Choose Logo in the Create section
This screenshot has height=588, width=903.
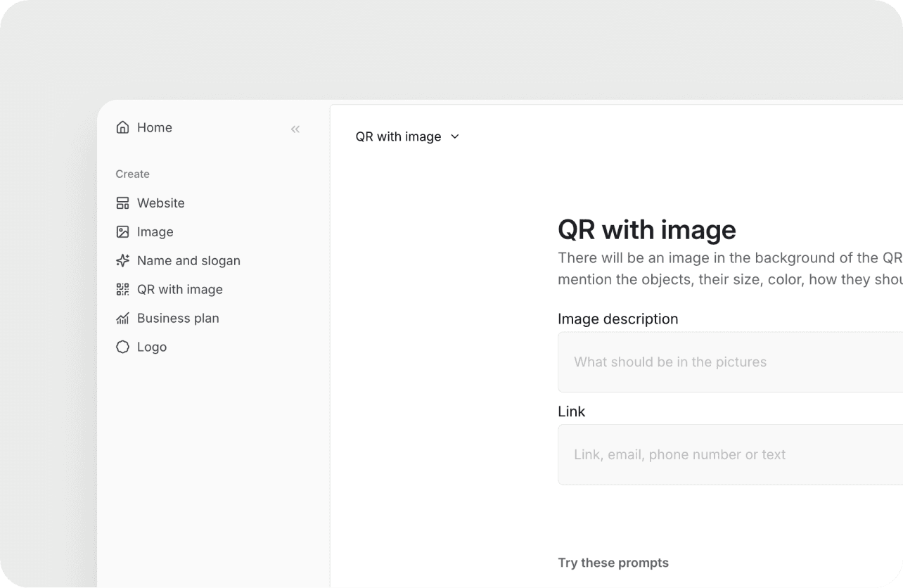point(152,347)
